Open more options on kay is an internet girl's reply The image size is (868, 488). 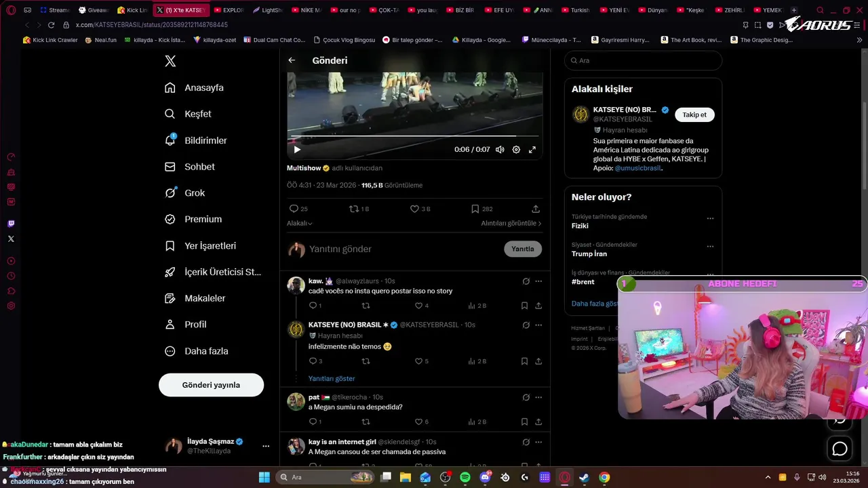pos(538,442)
